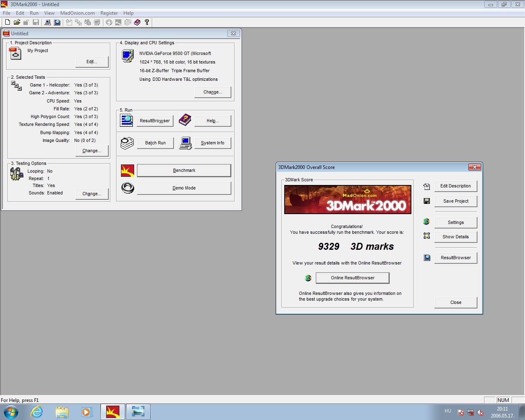The width and height of the screenshot is (525, 420).
Task: Click the yellow question mark help icon in the toolbar
Action: pos(147,22)
